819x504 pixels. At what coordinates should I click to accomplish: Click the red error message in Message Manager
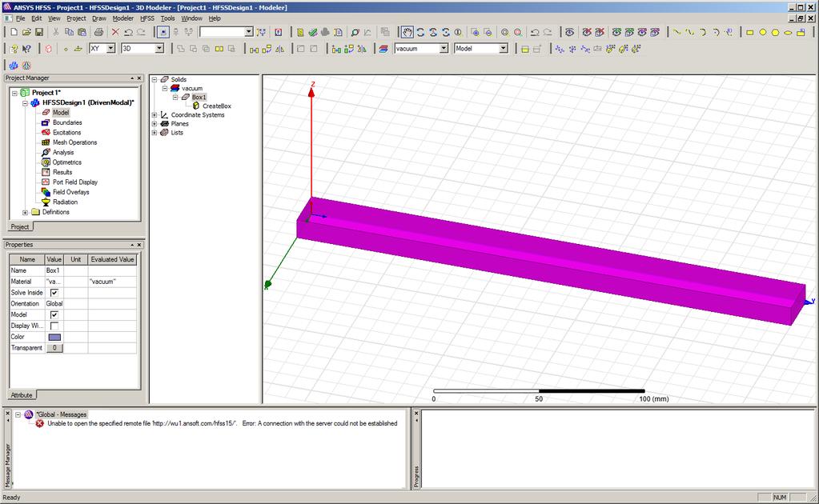[x=222, y=424]
